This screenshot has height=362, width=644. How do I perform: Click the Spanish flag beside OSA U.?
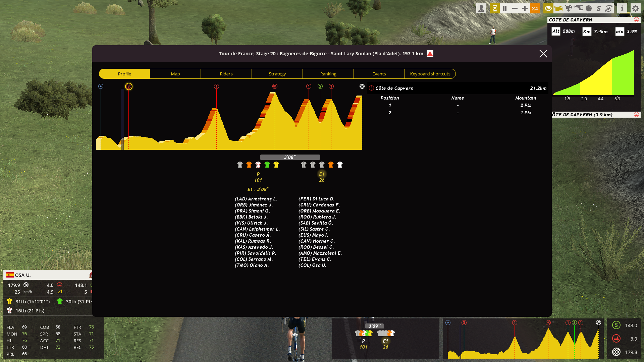pyautogui.click(x=10, y=275)
